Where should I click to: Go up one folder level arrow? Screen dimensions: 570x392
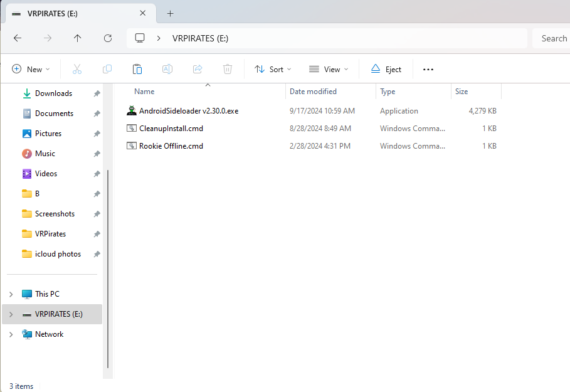(x=78, y=38)
